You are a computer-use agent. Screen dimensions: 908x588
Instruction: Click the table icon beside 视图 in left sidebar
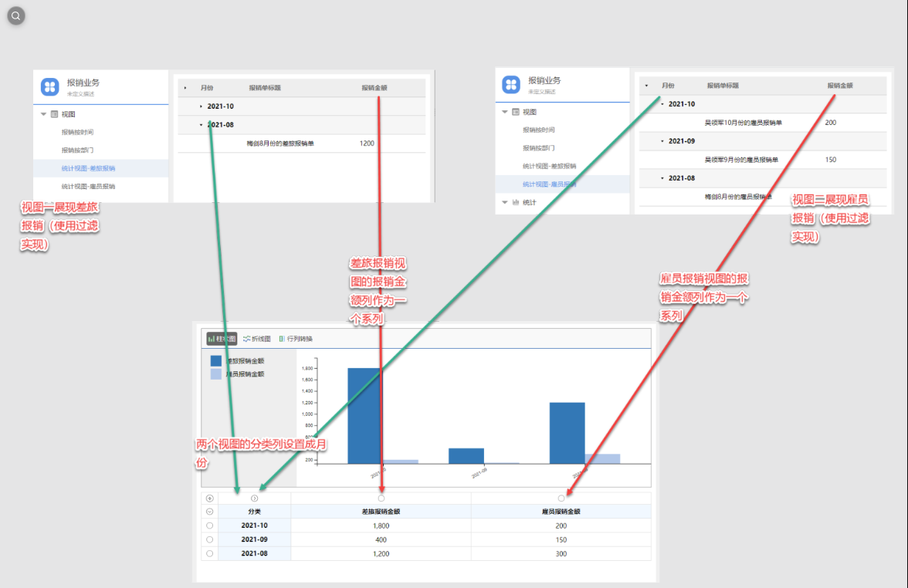click(54, 113)
